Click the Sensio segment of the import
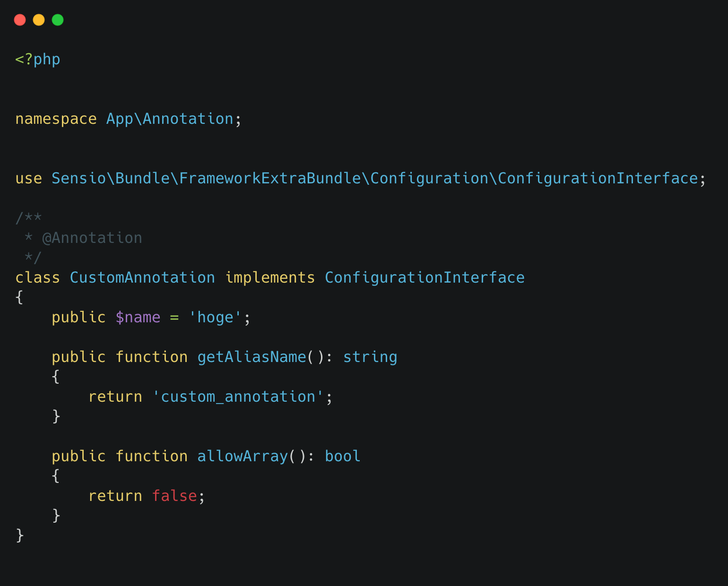Viewport: 728px width, 586px height. [x=79, y=179]
